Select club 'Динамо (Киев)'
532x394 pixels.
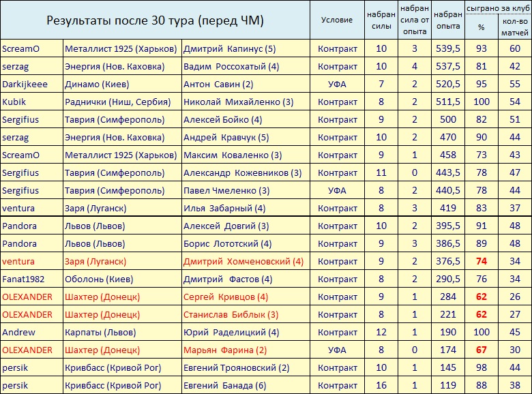click(x=97, y=84)
